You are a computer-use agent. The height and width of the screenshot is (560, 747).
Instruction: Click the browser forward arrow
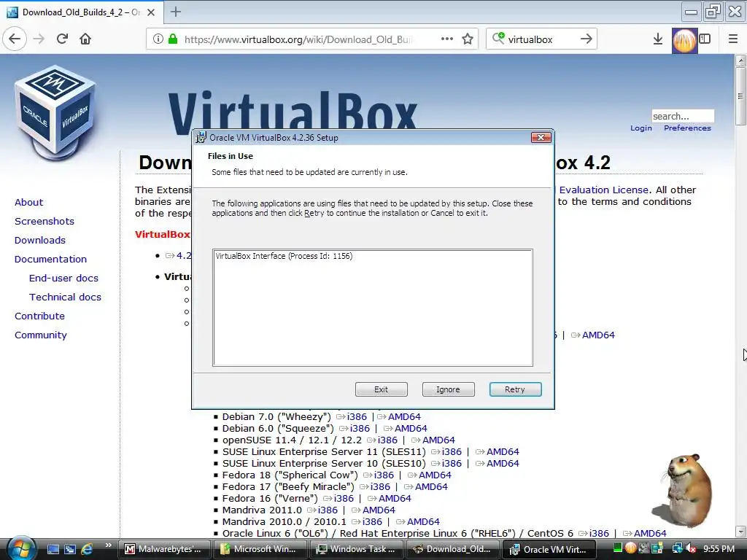(x=39, y=39)
